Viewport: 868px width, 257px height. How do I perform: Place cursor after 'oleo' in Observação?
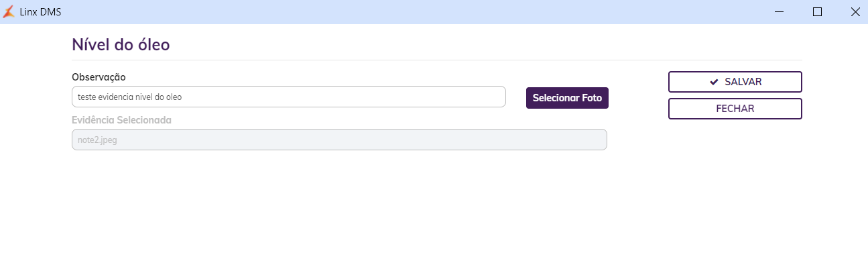click(x=183, y=97)
